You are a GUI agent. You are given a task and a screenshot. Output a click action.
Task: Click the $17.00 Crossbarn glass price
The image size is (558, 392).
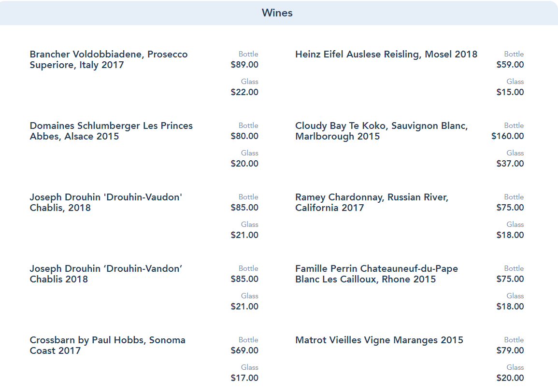244,378
